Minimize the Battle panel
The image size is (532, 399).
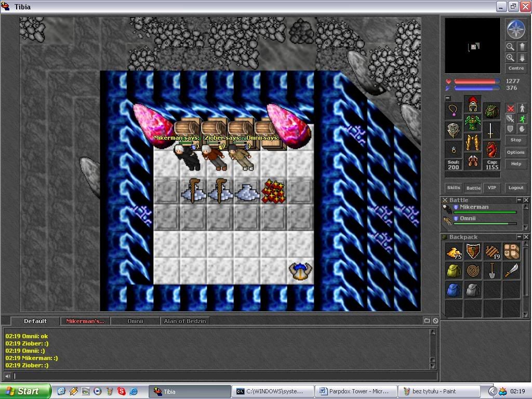[519, 200]
